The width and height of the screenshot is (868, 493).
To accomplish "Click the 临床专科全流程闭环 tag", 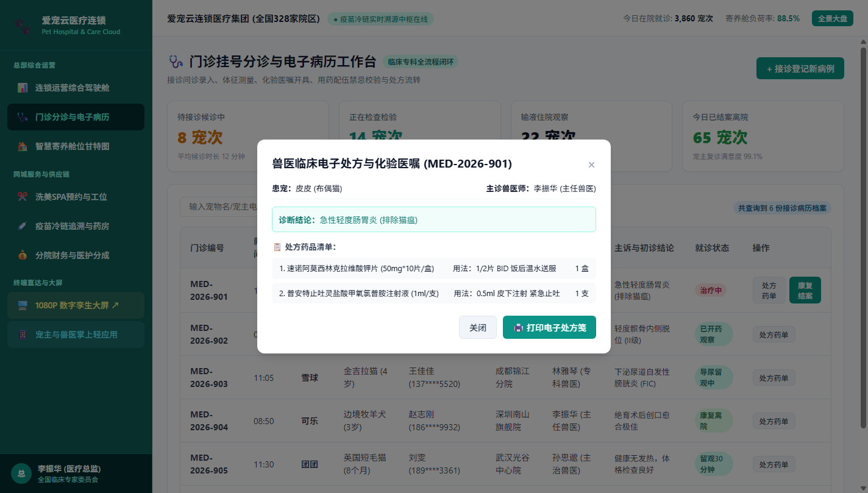I will pyautogui.click(x=421, y=62).
